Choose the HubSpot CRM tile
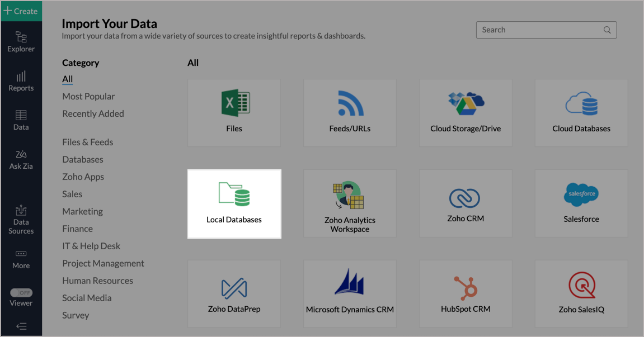Viewport: 644px width, 337px height. pos(466,294)
